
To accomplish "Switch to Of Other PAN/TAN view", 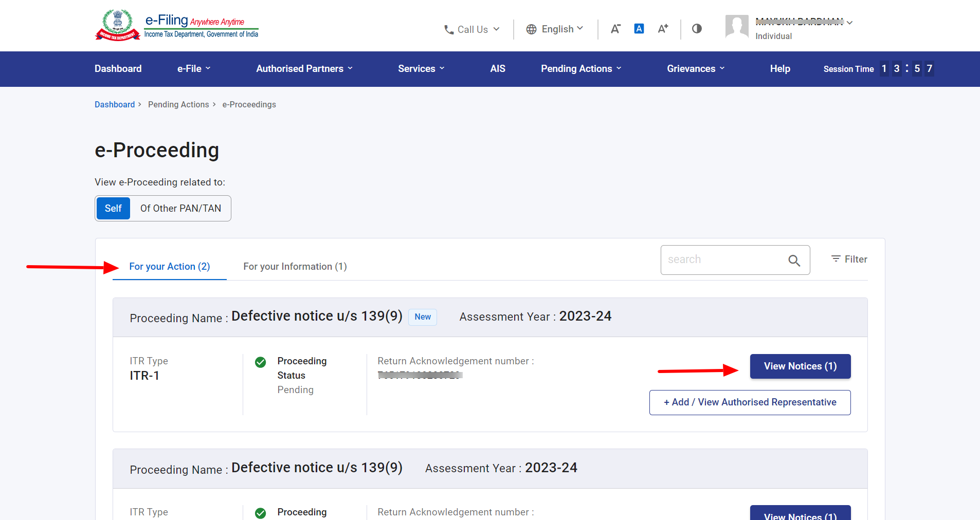I will [x=180, y=208].
